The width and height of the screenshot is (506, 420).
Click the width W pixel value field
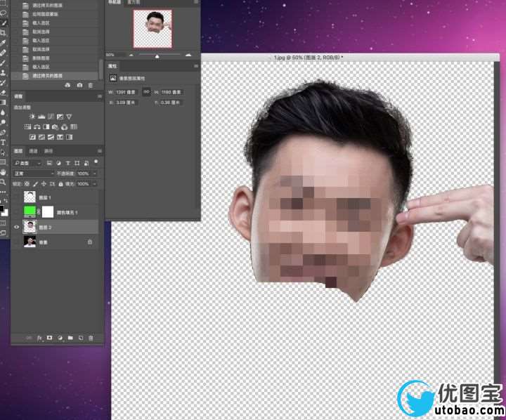(x=126, y=92)
